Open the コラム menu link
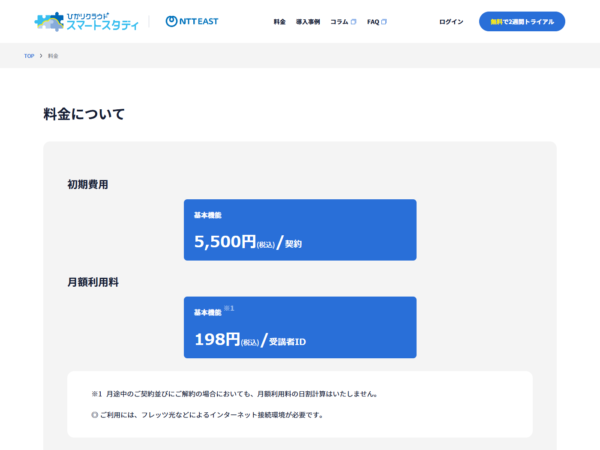This screenshot has width=600, height=450. click(339, 22)
